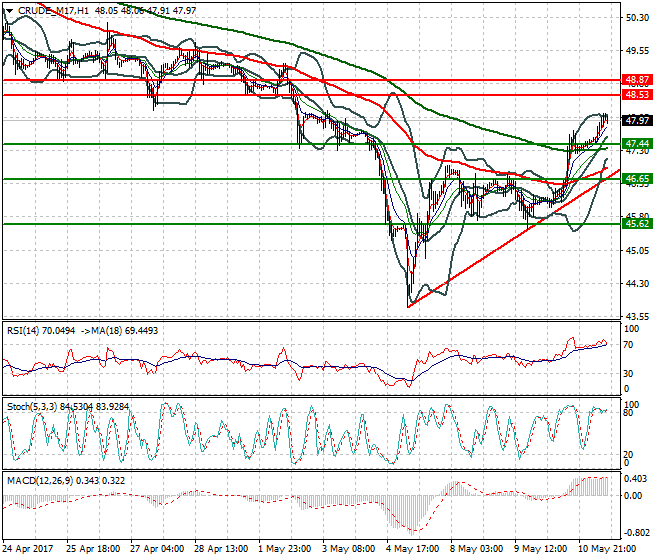660x560 pixels.
Task: Click the 50.30 price axis value
Action: click(x=637, y=18)
